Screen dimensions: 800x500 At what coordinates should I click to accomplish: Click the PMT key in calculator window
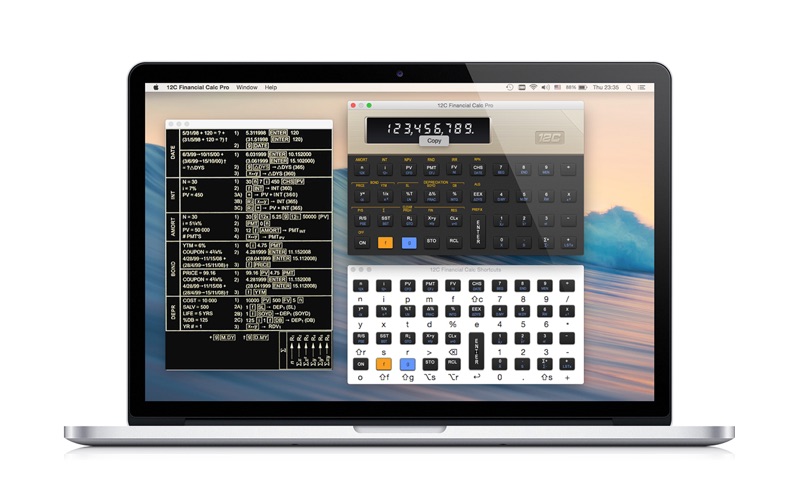431,169
